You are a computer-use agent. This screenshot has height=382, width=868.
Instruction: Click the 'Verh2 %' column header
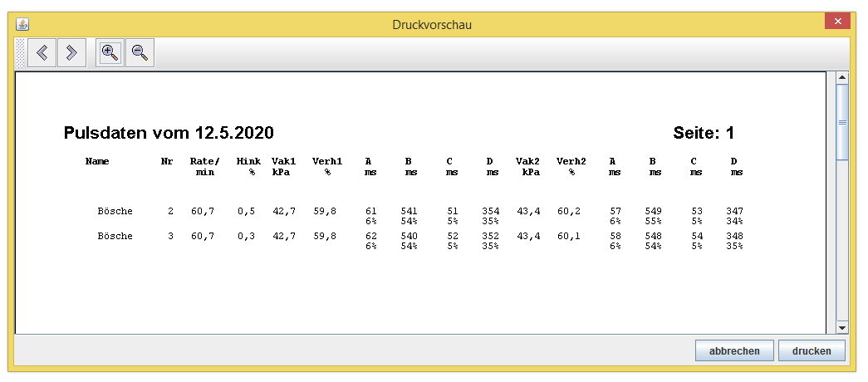coord(571,167)
